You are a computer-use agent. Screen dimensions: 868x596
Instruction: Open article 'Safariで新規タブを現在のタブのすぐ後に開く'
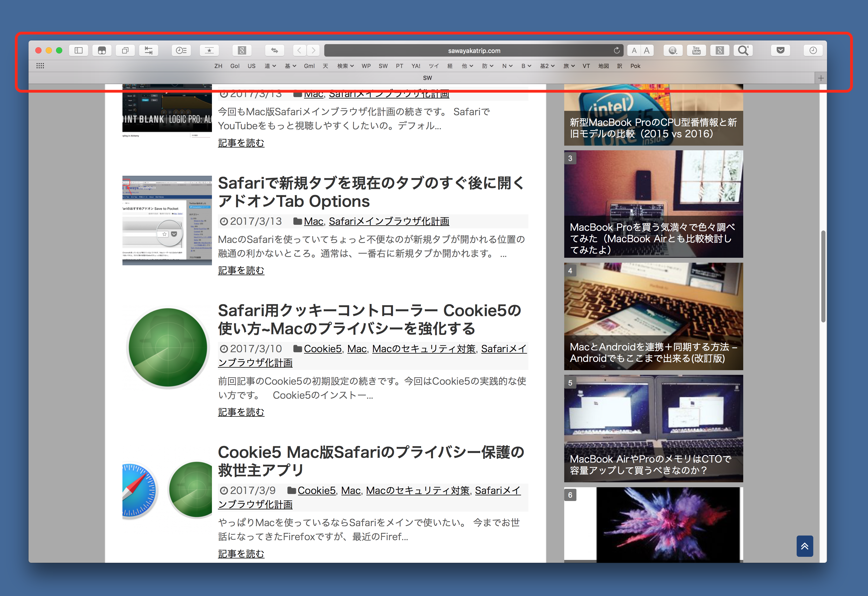(x=371, y=192)
